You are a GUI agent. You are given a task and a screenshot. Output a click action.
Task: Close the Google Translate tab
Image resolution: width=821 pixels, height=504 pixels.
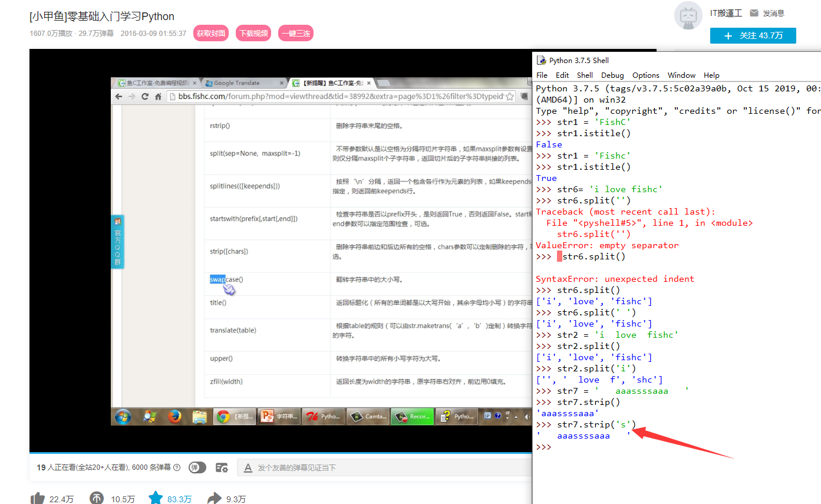tap(281, 83)
